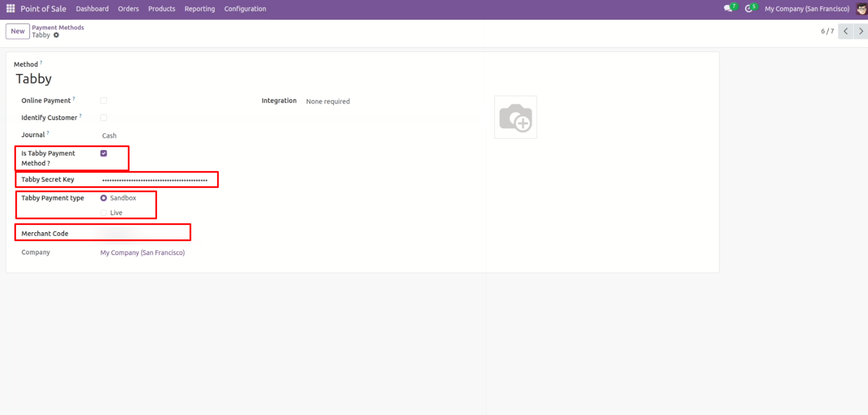Image resolution: width=868 pixels, height=415 pixels.
Task: Open the apps grid menu icon
Action: tap(10, 9)
